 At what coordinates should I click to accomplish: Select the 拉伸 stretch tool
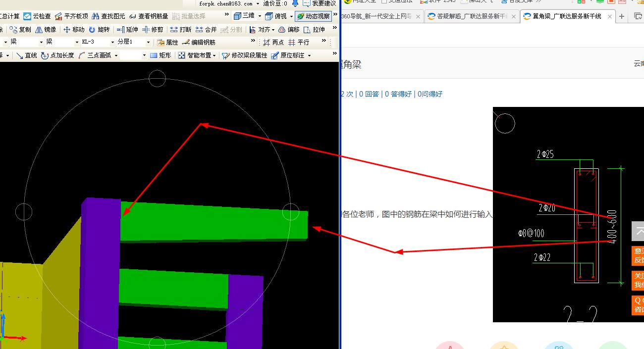[x=314, y=30]
